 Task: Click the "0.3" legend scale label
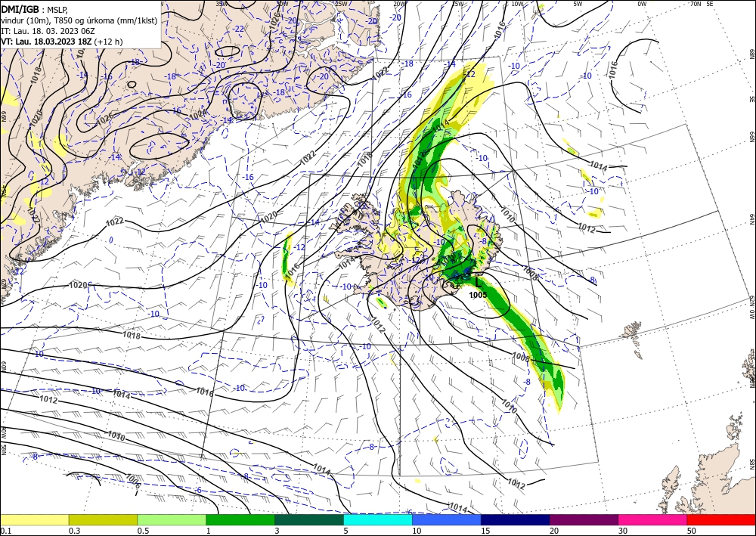74,531
